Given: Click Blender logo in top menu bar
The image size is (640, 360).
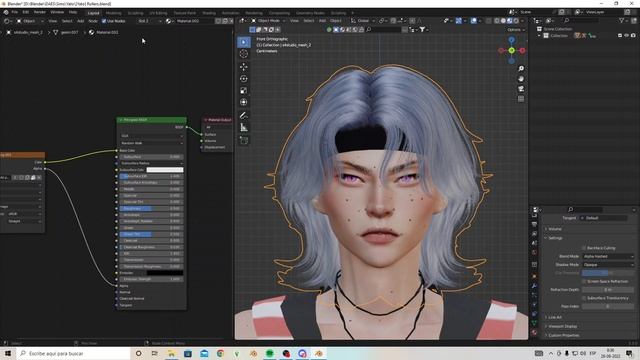Looking at the screenshot, I should (6, 12).
